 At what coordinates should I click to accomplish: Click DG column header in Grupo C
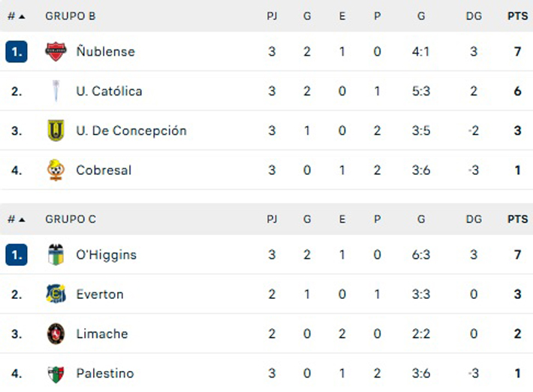point(474,219)
